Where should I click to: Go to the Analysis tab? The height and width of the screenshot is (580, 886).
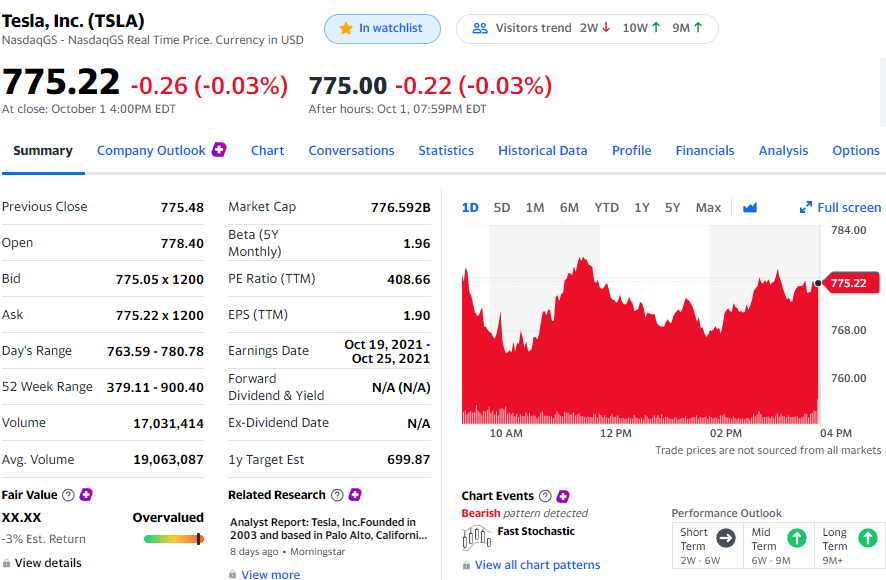pyautogui.click(x=783, y=150)
